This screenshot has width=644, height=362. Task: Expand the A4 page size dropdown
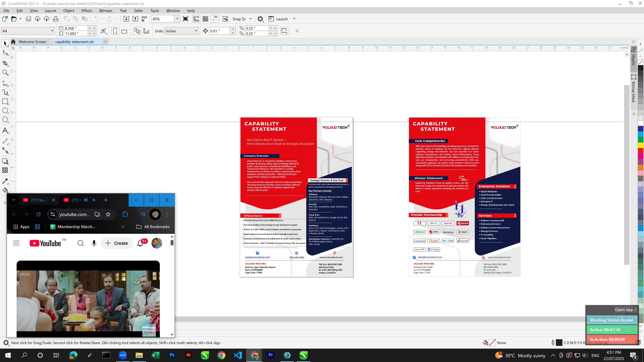click(x=52, y=31)
